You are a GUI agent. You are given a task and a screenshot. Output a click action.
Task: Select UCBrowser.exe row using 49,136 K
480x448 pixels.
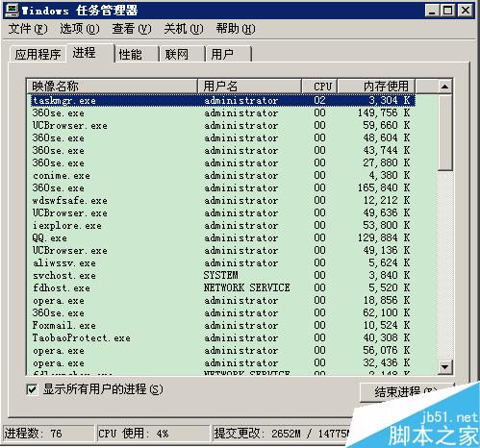[223, 251]
